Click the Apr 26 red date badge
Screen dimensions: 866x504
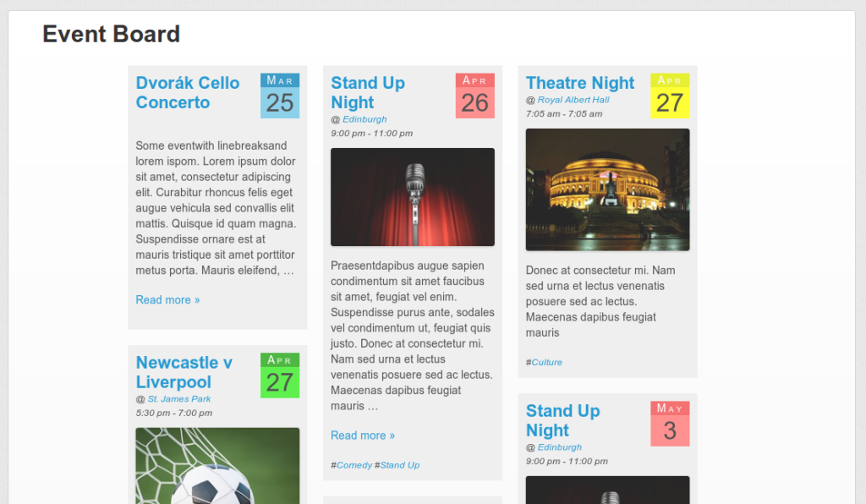click(x=474, y=96)
